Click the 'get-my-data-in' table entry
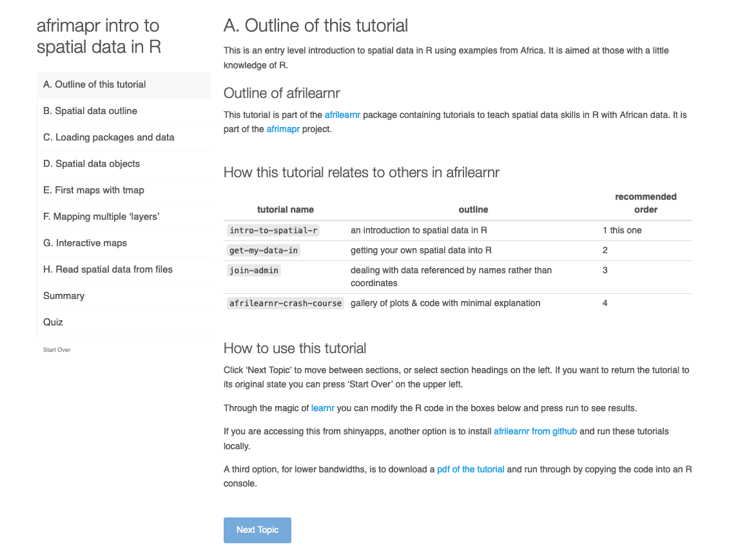 pyautogui.click(x=264, y=250)
